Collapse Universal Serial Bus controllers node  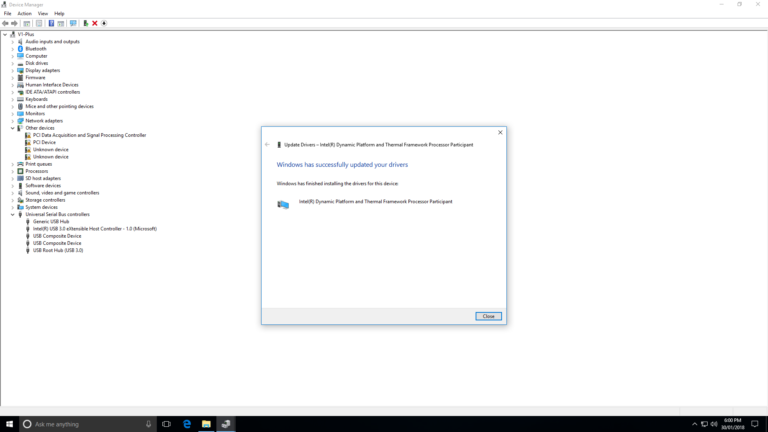click(13, 215)
